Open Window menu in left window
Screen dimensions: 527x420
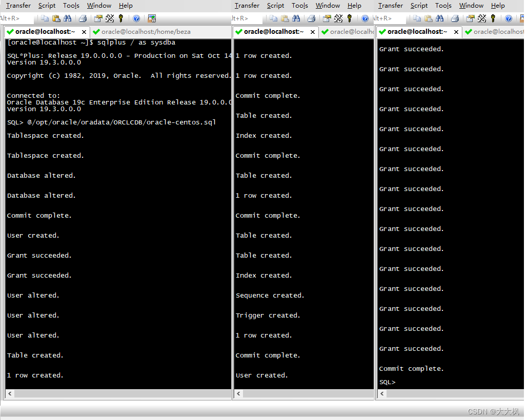[99, 6]
